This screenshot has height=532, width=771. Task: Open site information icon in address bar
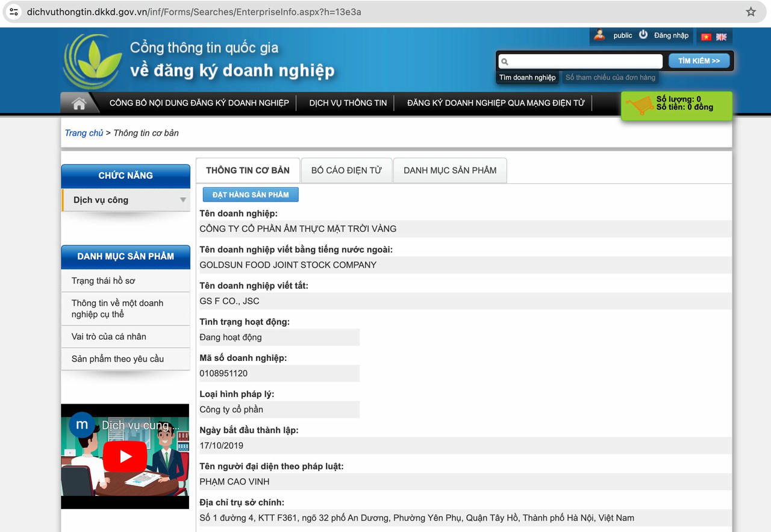pos(14,12)
